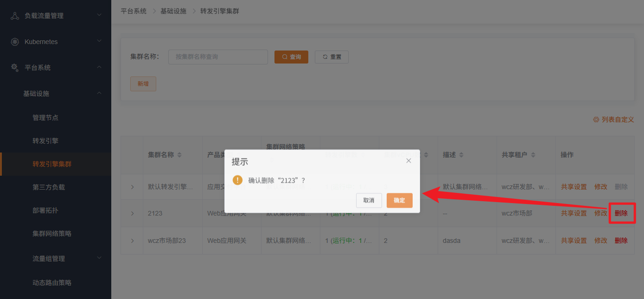Click 删除 for wcz市场部23 row

pyautogui.click(x=621, y=241)
